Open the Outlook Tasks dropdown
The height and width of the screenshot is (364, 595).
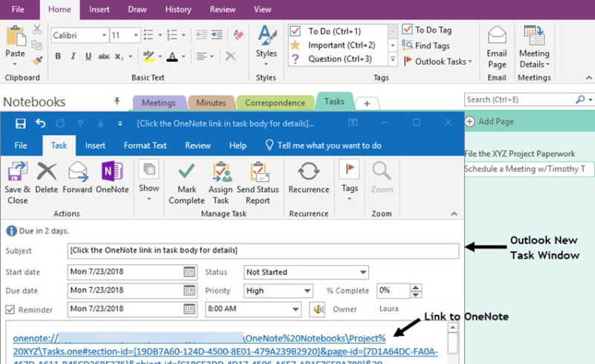[470, 62]
